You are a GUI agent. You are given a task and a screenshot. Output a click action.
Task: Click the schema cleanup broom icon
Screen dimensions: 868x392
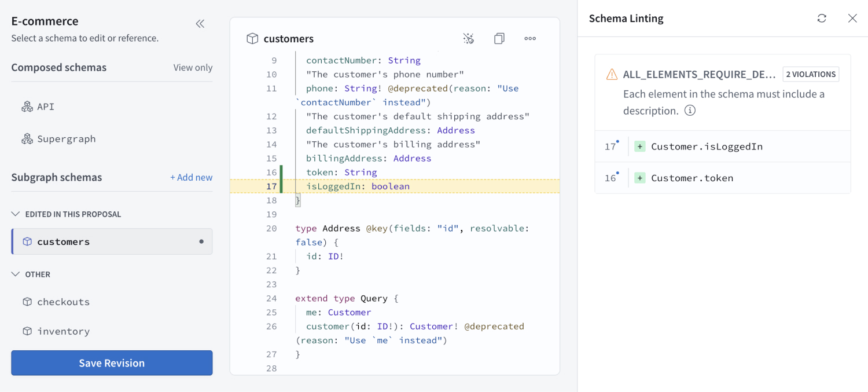click(x=468, y=38)
